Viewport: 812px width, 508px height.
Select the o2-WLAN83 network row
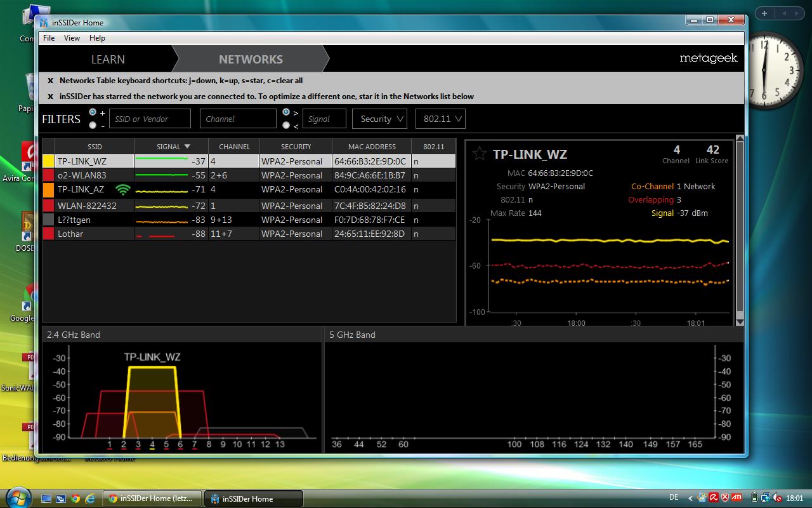[249, 175]
